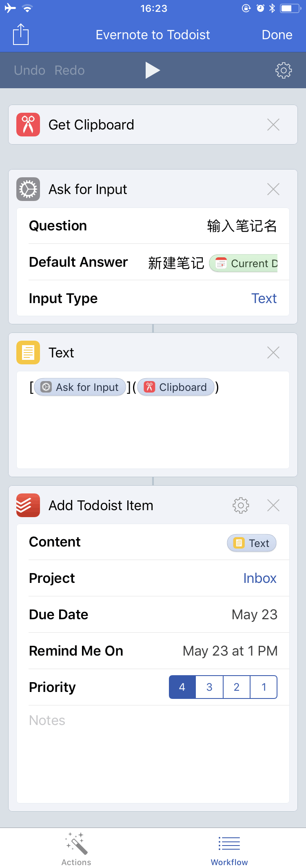Tap the Get Clipboard scissors icon
The height and width of the screenshot is (868, 306).
[x=28, y=125]
